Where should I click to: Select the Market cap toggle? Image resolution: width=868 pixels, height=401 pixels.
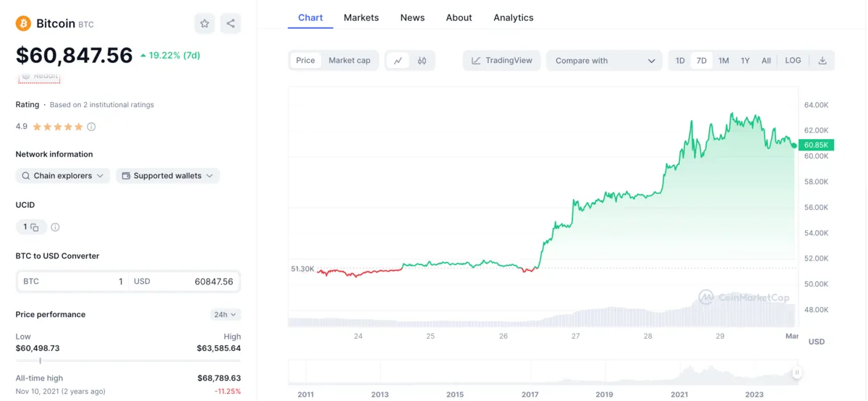349,61
